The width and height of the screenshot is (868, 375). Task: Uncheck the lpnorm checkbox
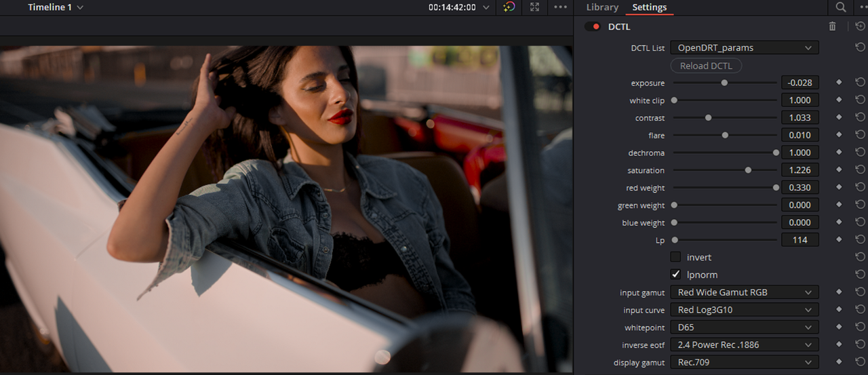click(675, 275)
